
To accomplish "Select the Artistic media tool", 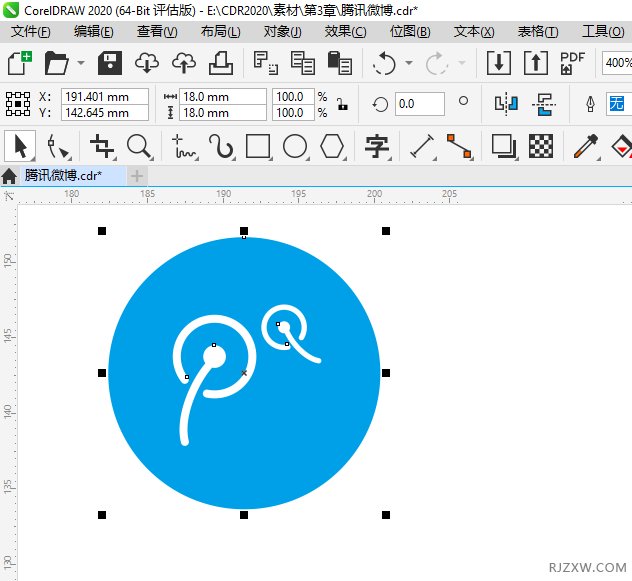I will pyautogui.click(x=221, y=146).
